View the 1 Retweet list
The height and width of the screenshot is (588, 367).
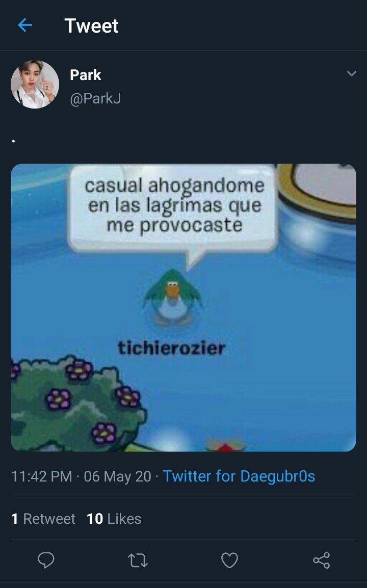(43, 519)
